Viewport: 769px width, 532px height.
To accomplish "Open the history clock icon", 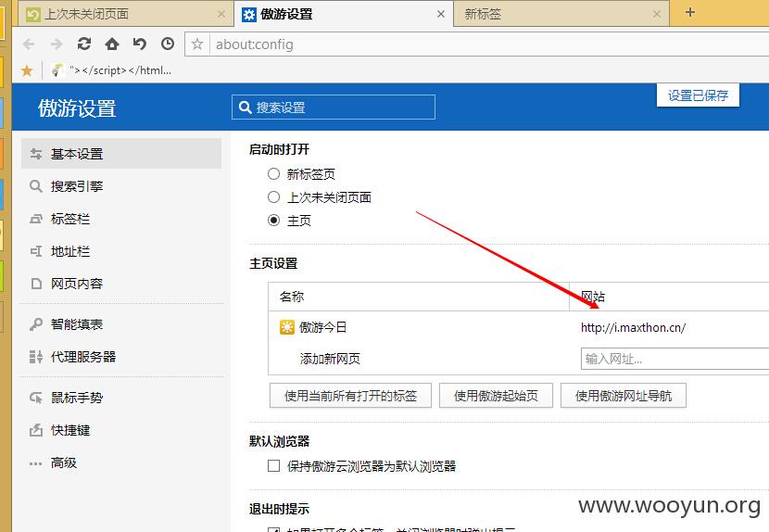I will [x=168, y=44].
